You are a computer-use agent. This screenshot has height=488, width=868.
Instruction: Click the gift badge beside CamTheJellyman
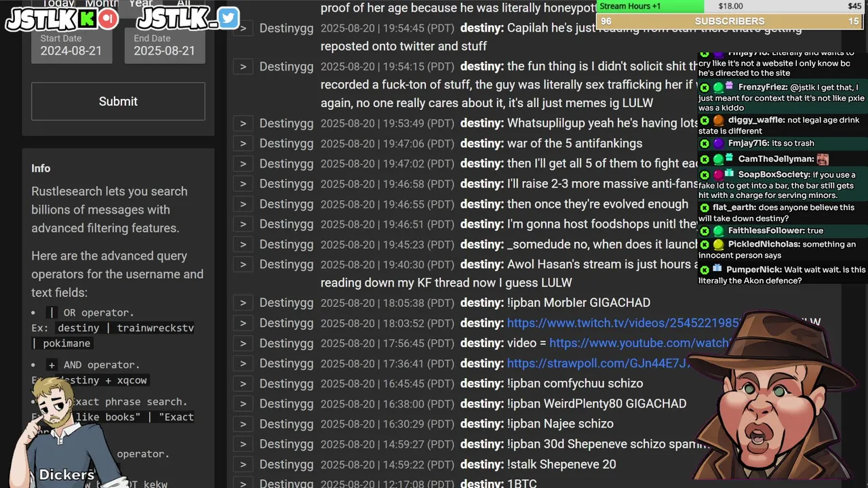point(730,158)
